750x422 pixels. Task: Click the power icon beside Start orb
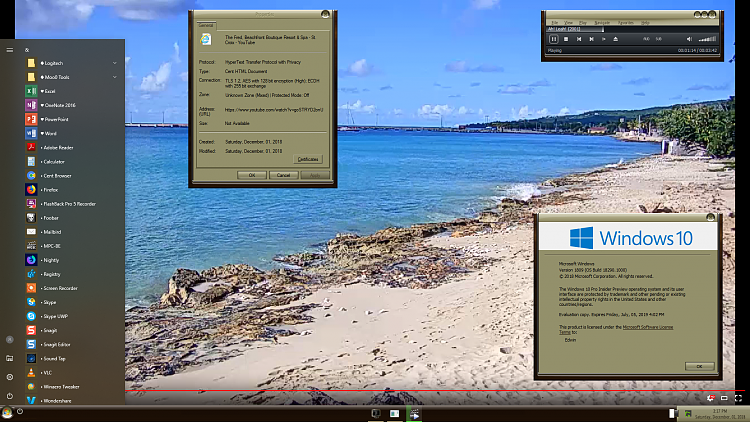click(x=20, y=411)
